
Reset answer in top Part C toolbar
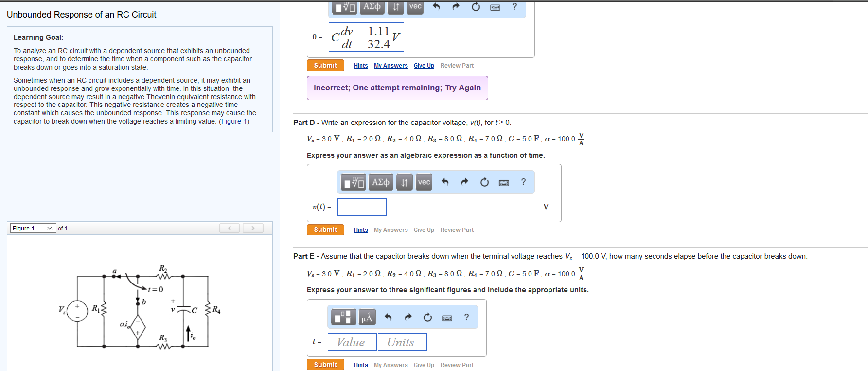point(476,6)
